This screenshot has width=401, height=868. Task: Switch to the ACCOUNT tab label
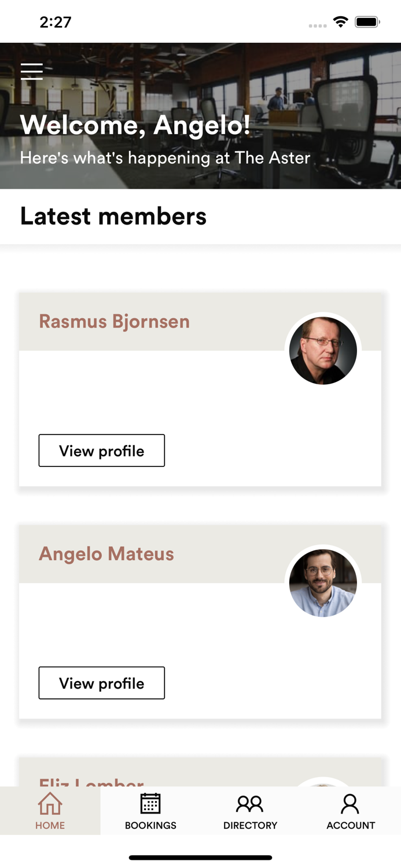click(351, 826)
